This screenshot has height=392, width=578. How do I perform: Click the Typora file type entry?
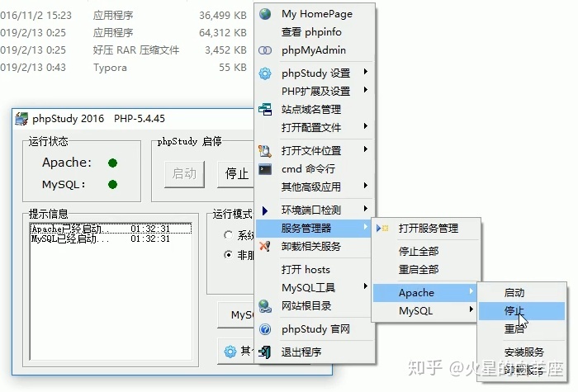pyautogui.click(x=110, y=68)
